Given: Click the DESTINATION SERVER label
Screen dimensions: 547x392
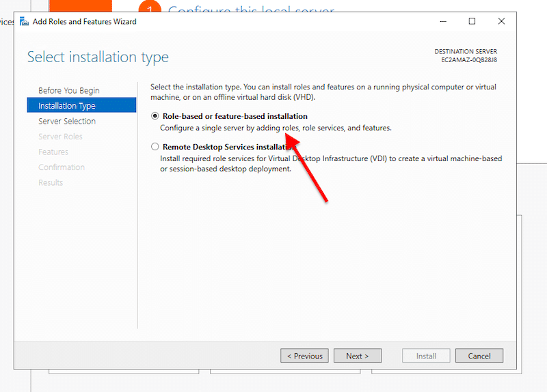Looking at the screenshot, I should [466, 52].
